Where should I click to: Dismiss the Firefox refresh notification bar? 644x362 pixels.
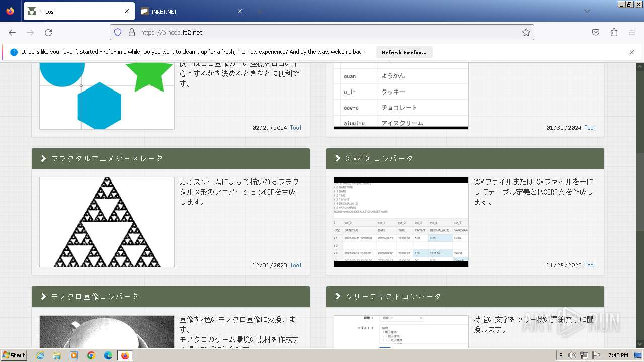tap(632, 52)
